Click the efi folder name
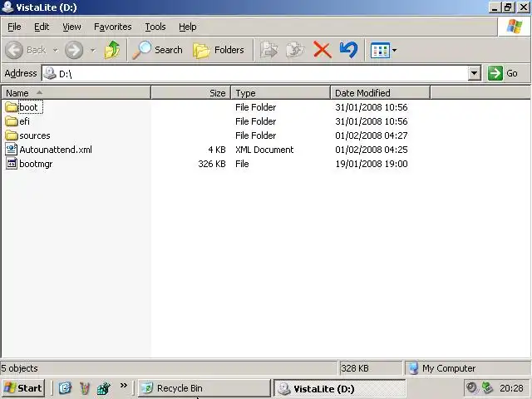The width and height of the screenshot is (532, 399). (x=24, y=121)
